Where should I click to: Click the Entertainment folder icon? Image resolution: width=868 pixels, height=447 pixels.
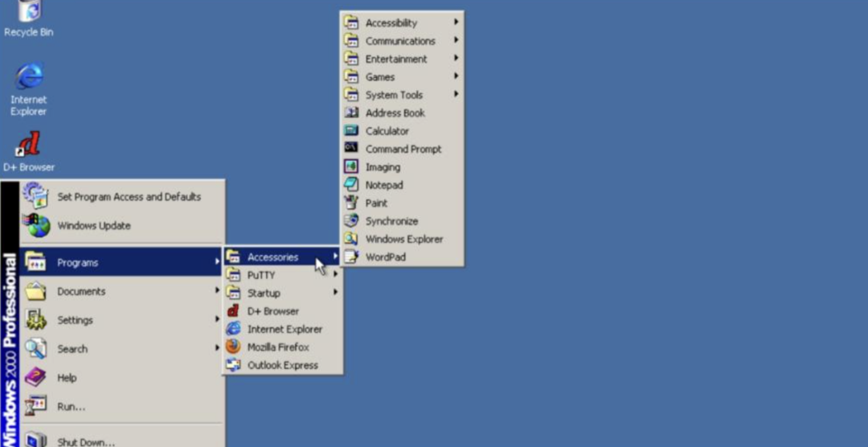(351, 58)
